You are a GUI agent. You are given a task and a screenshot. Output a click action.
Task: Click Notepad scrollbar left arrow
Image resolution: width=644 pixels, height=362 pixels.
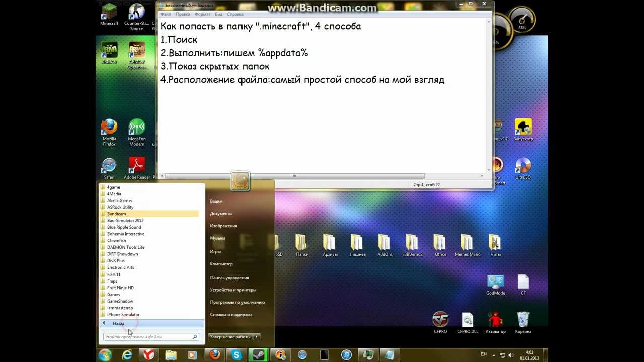(x=162, y=176)
